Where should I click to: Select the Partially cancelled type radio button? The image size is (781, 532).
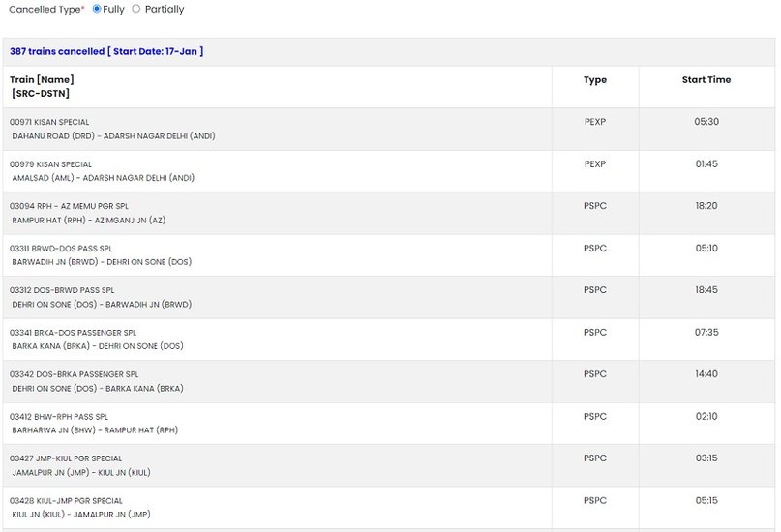tap(136, 9)
